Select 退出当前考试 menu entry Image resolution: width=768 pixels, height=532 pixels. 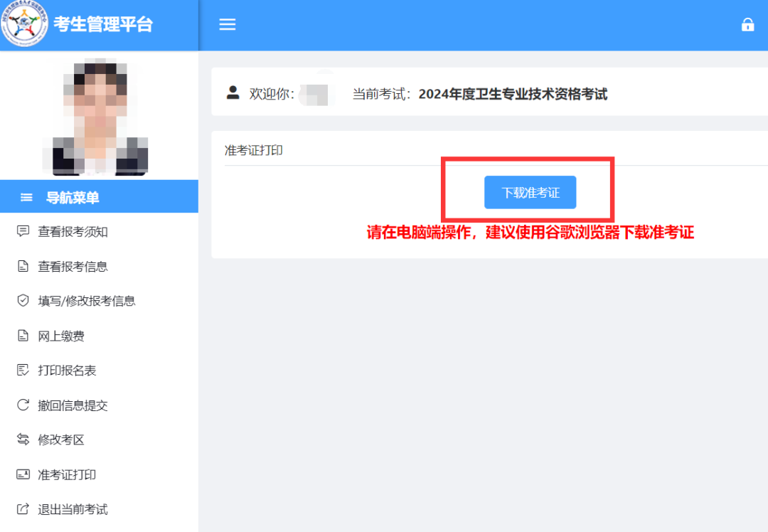pyautogui.click(x=73, y=509)
